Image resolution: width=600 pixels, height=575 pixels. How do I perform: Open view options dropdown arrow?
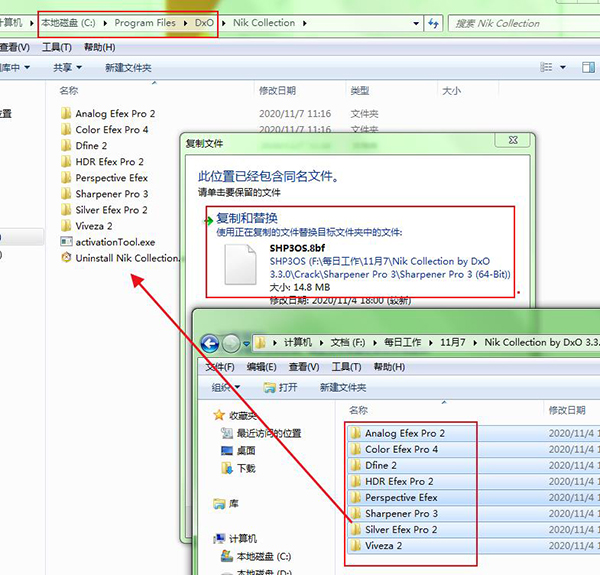[x=563, y=68]
